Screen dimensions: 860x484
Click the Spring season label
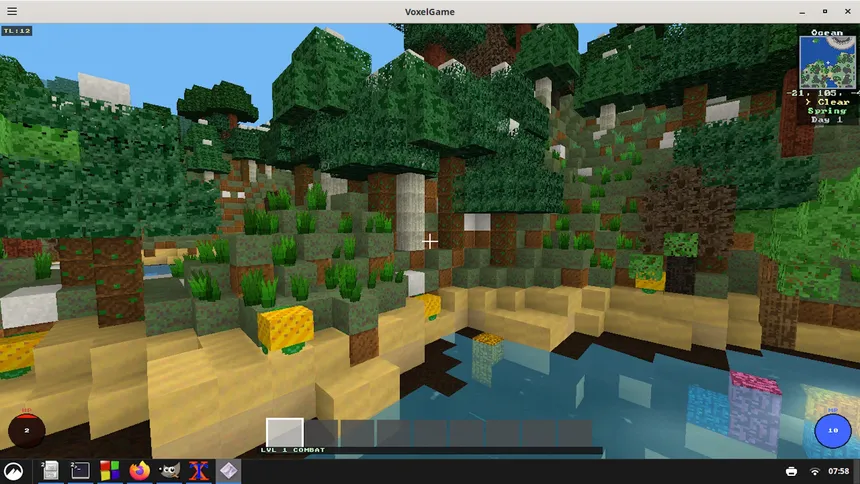827,111
